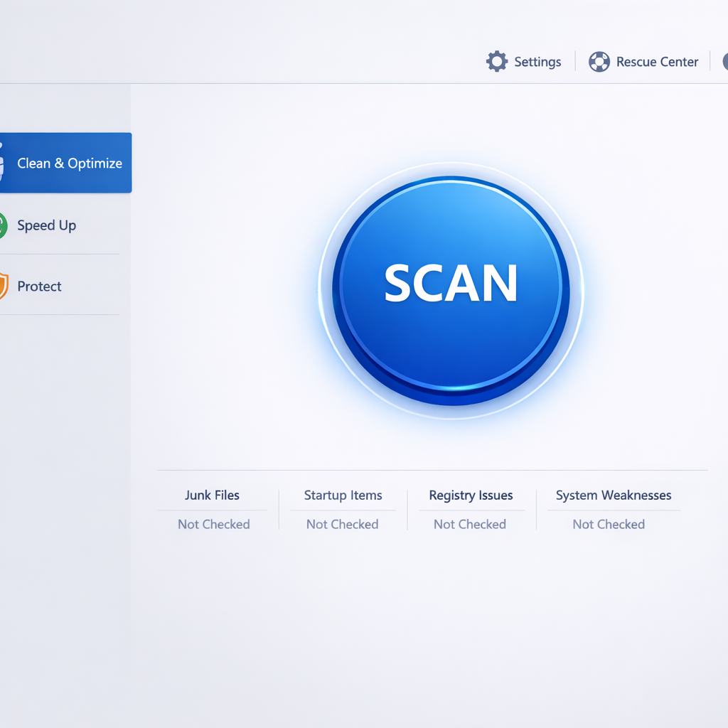Click the orange Protect shield icon
The height and width of the screenshot is (728, 728).
coord(4,286)
